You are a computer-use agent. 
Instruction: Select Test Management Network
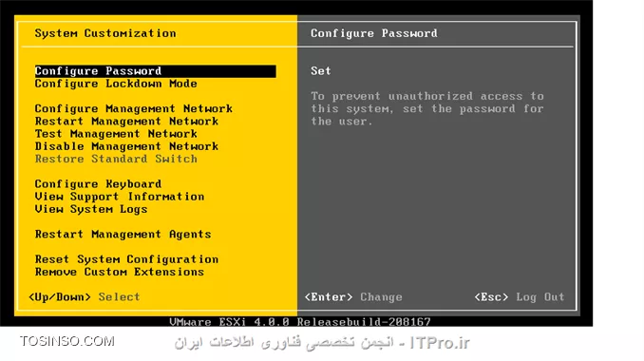[116, 134]
